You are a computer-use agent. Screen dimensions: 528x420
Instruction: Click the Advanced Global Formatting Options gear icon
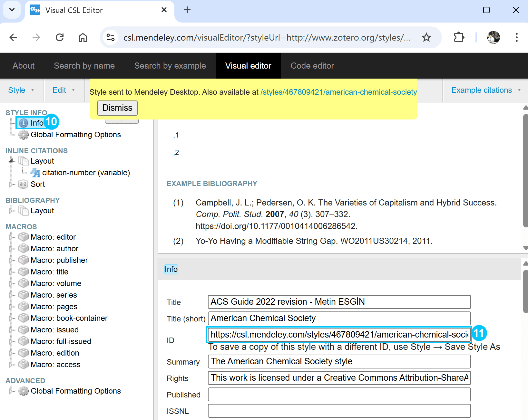pos(24,391)
